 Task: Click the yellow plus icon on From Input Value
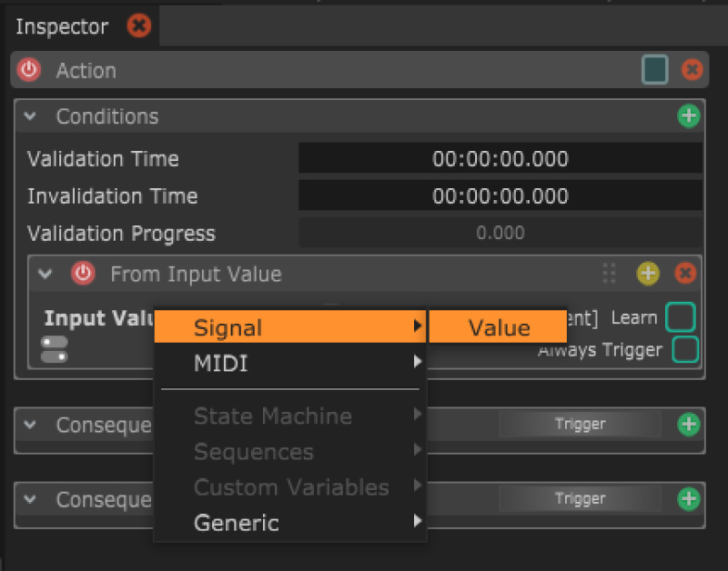point(648,273)
